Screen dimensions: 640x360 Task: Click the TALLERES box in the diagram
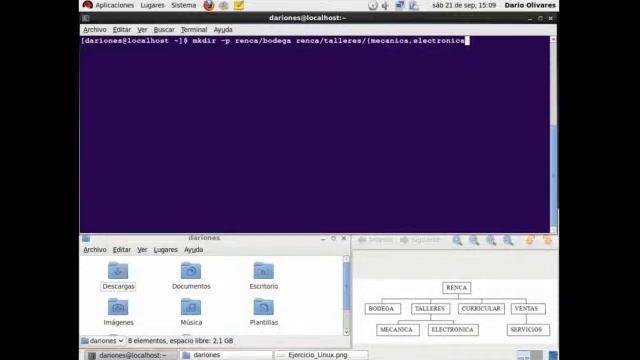tap(430, 309)
